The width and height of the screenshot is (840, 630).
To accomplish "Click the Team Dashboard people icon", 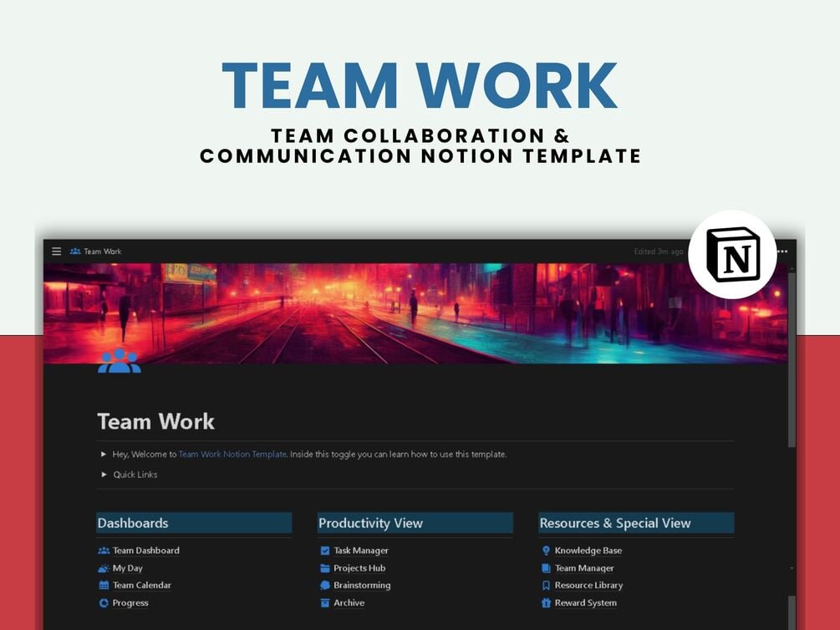I will 104,550.
